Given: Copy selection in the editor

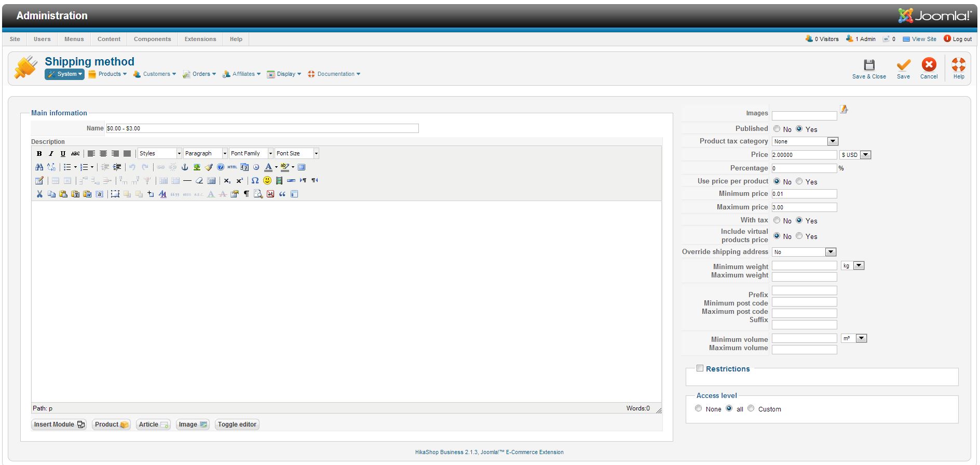Looking at the screenshot, I should tap(51, 194).
